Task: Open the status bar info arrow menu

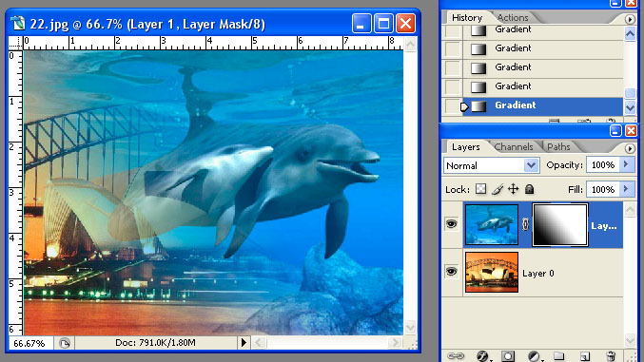Action: pos(244,342)
